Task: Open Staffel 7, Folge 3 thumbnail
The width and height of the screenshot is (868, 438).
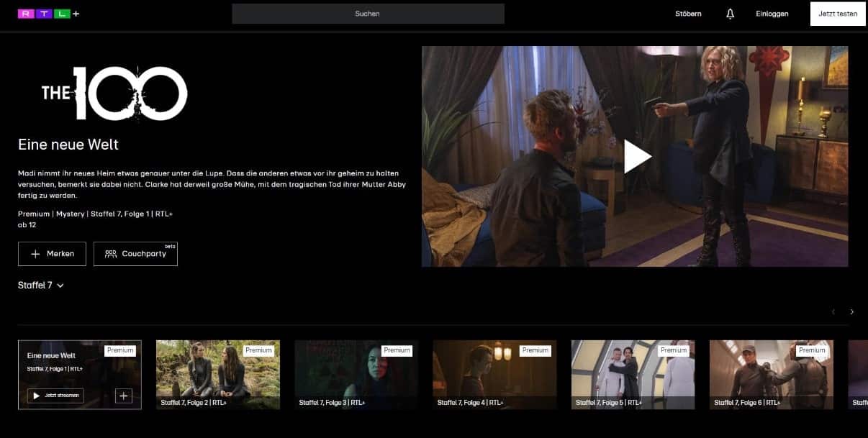Action: point(356,375)
